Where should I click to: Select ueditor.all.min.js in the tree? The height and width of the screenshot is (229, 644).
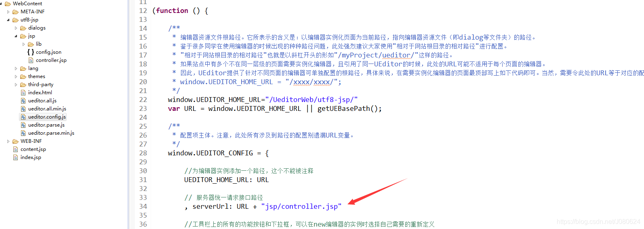tap(47, 109)
